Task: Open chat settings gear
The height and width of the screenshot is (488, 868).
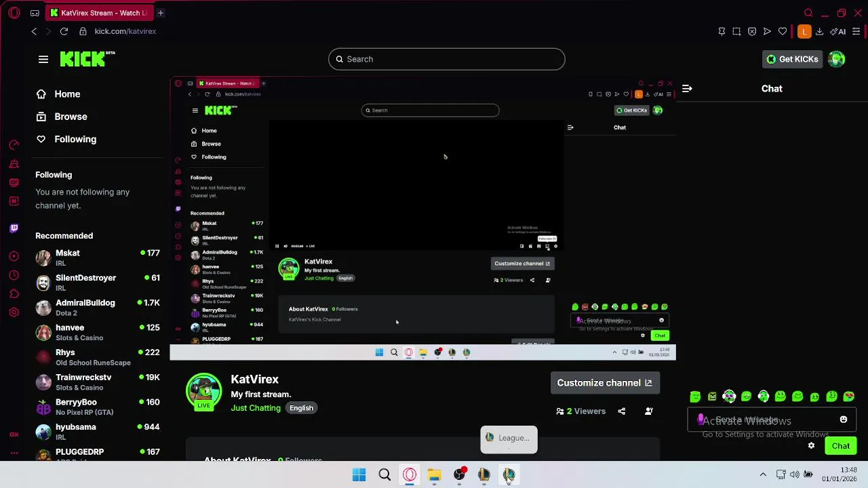Action: 811,446
